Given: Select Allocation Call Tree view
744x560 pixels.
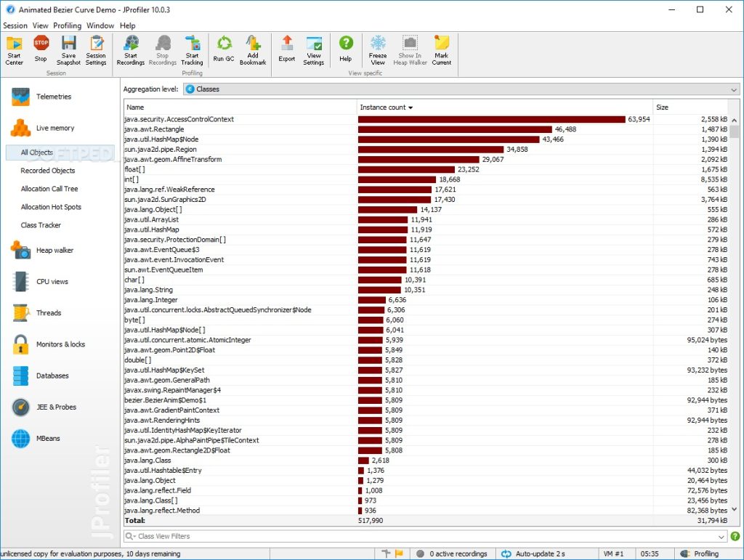Looking at the screenshot, I should (x=49, y=189).
